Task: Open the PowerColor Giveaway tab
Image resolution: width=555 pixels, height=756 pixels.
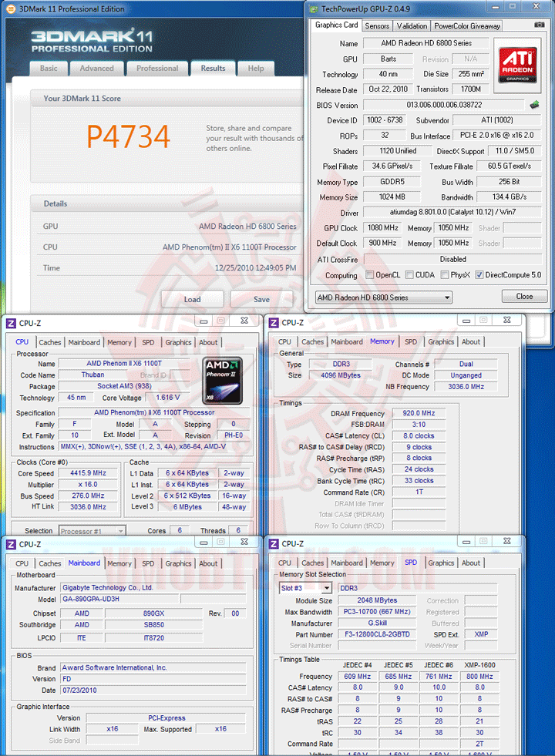Action: coord(467,26)
